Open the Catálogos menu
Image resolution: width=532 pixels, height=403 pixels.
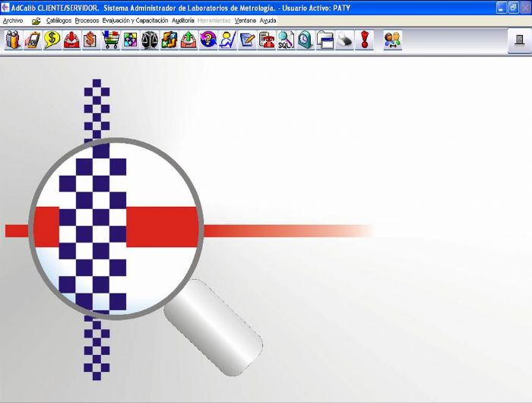(x=59, y=21)
